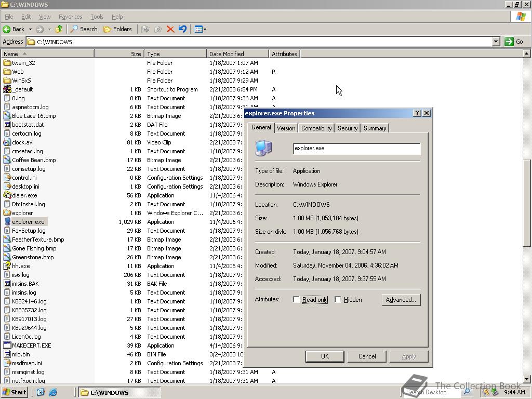Screen dimensions: 532x399
Task: Select the twain_32 folder icon
Action: [x=7, y=63]
